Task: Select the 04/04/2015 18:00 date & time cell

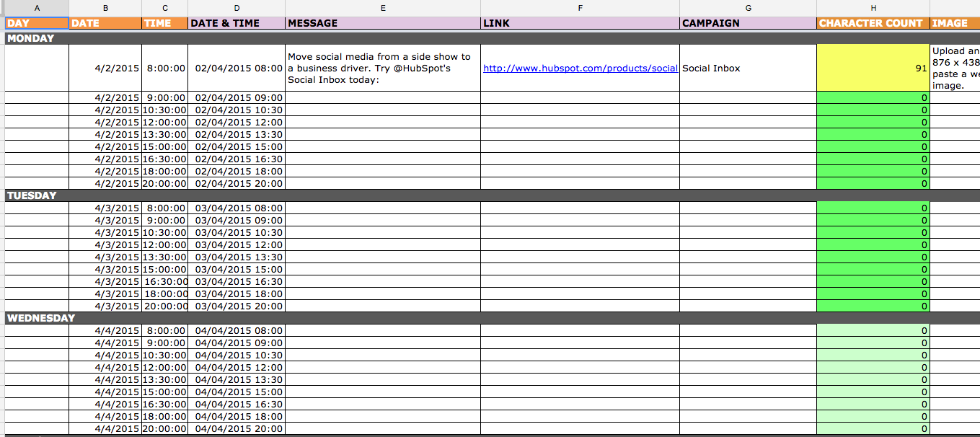Action: click(237, 417)
